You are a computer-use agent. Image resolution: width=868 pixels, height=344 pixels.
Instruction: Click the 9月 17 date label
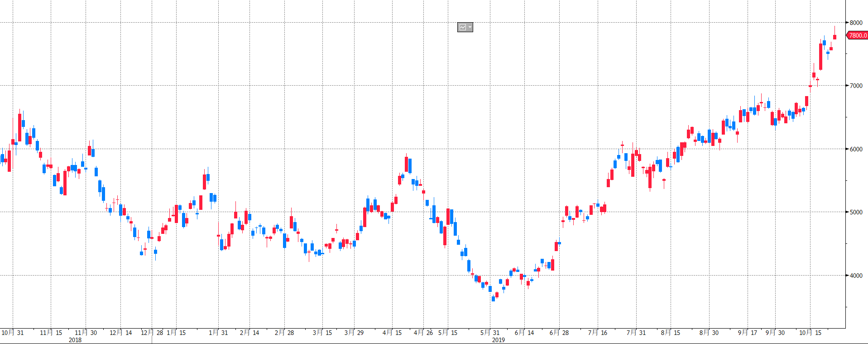tap(748, 333)
